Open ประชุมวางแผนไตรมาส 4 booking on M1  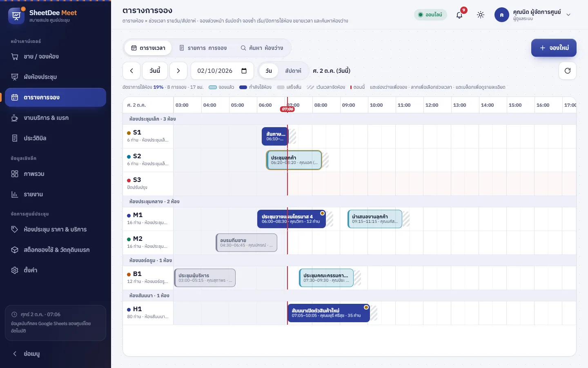(x=292, y=219)
